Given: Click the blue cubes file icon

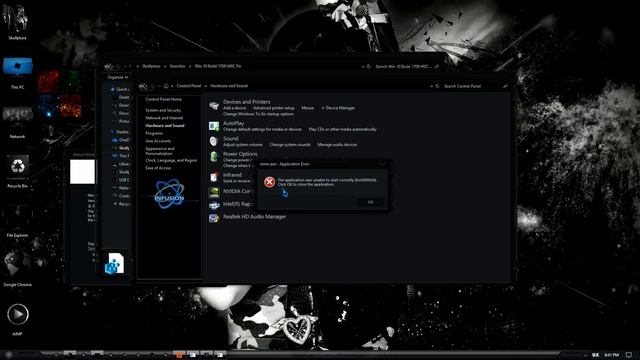Looking at the screenshot, I should tap(114, 263).
